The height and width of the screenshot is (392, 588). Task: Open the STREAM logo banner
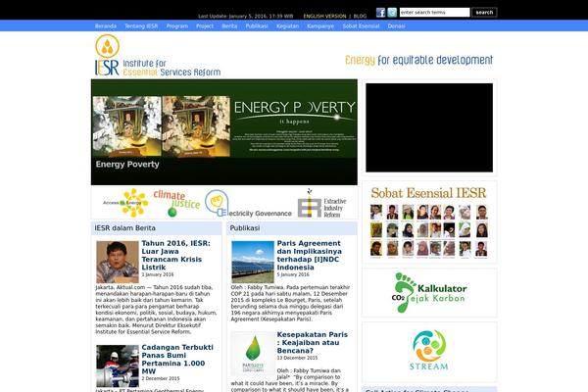pos(429,351)
